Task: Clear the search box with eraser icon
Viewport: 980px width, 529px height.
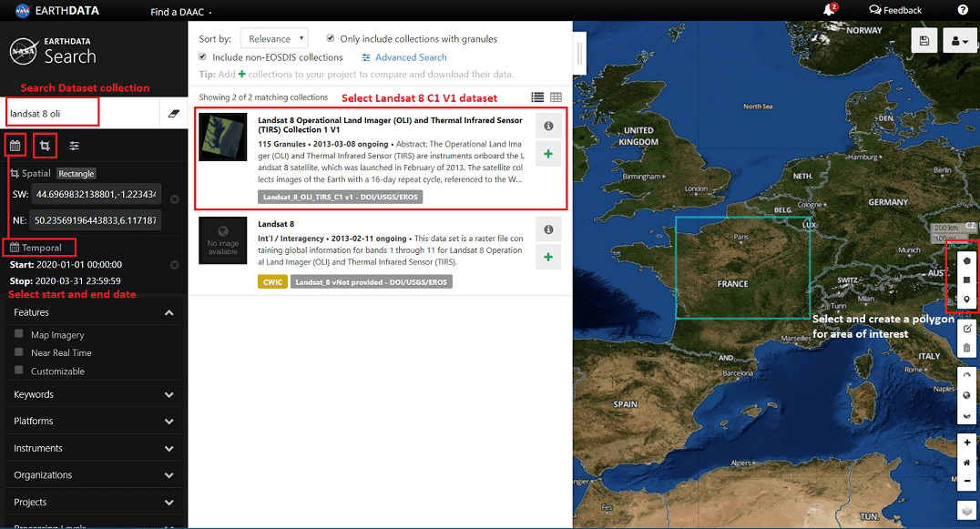Action: pyautogui.click(x=174, y=113)
